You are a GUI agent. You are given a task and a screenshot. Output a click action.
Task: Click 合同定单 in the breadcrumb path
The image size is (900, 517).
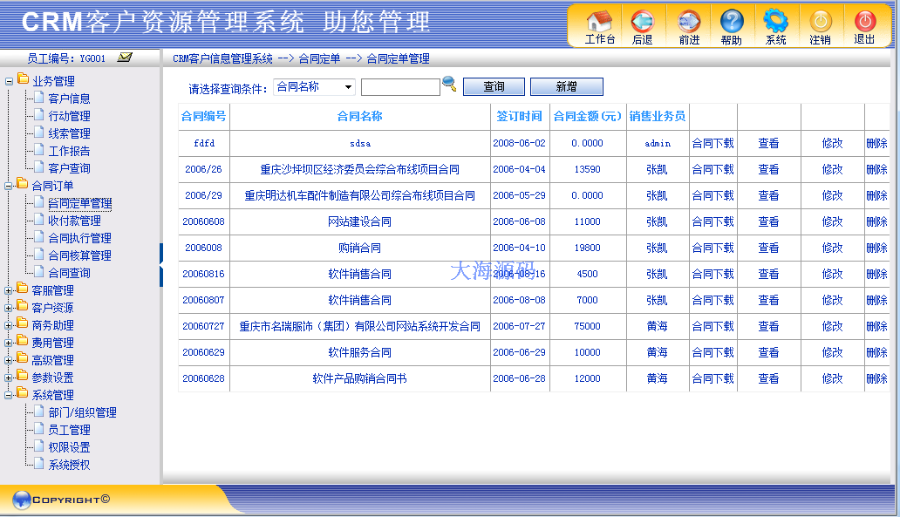319,59
